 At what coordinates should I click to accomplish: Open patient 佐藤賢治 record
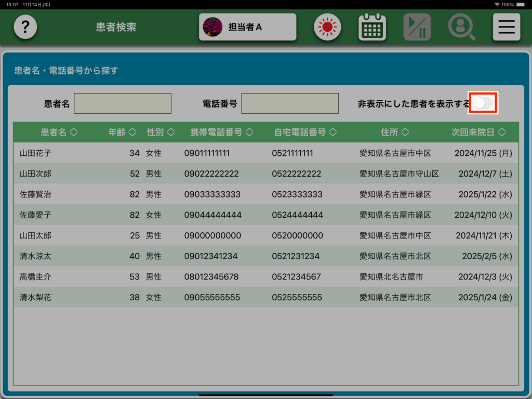(x=36, y=194)
